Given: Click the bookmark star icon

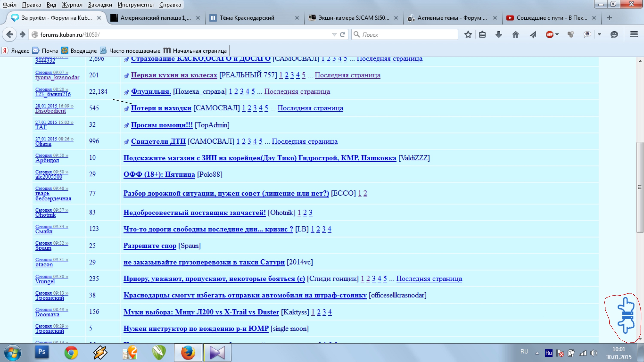Looking at the screenshot, I should pyautogui.click(x=468, y=35).
